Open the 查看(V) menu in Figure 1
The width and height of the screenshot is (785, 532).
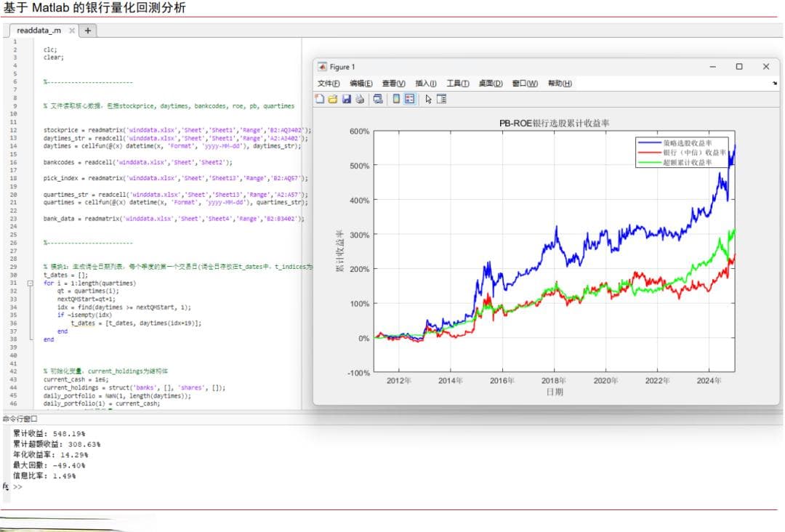pos(393,84)
